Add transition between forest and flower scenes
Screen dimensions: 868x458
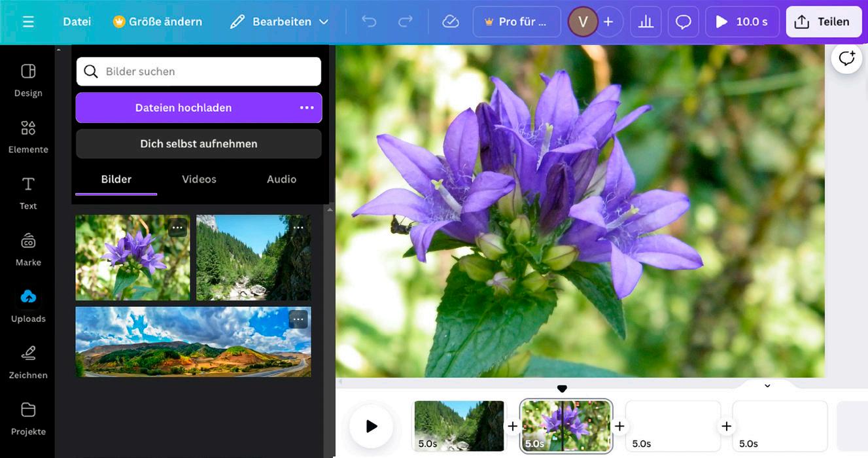click(x=513, y=427)
